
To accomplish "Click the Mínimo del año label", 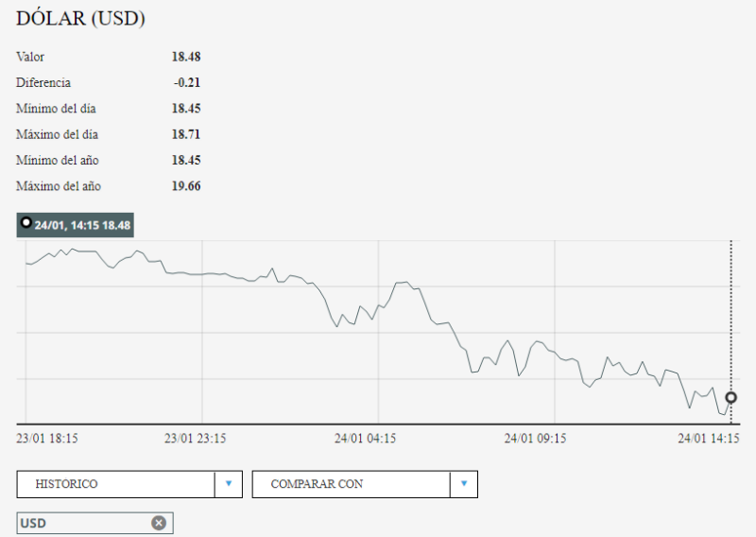I will pyautogui.click(x=58, y=160).
